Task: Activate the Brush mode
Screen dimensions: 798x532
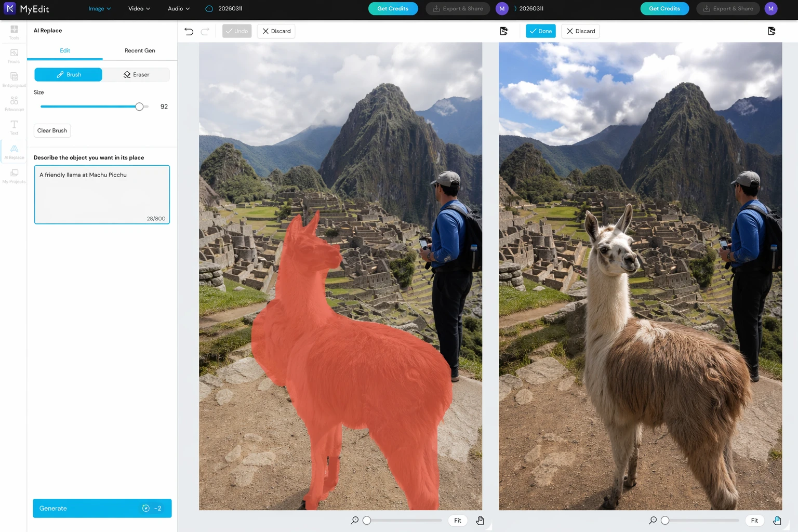Action: 69,75
